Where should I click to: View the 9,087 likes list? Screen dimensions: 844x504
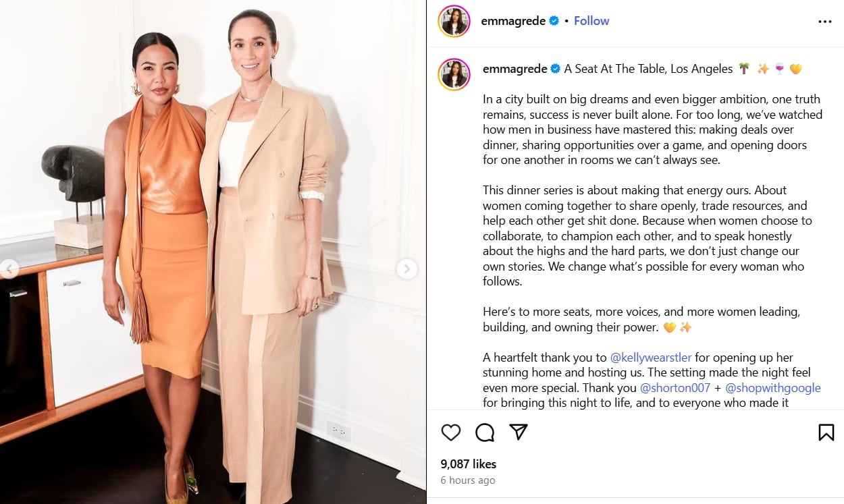(469, 464)
